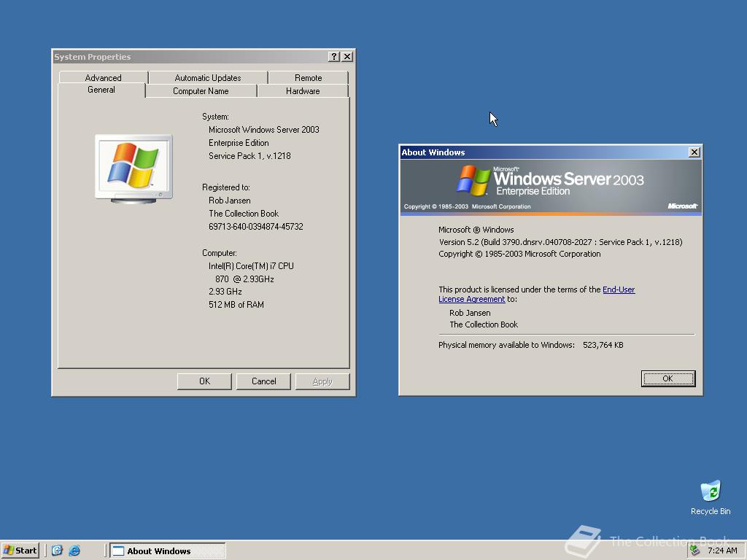Click the clock showing 7:24 AM

(x=722, y=551)
